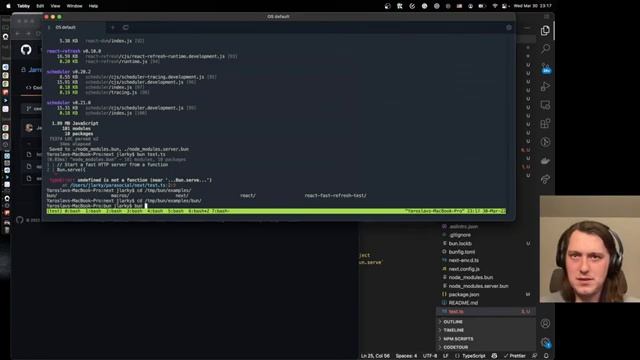
Task: Open the Accounts icon in VS Code
Action: tap(545, 323)
